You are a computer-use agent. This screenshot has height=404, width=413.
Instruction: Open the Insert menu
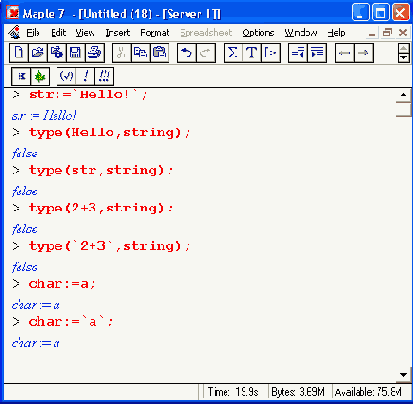pyautogui.click(x=117, y=33)
